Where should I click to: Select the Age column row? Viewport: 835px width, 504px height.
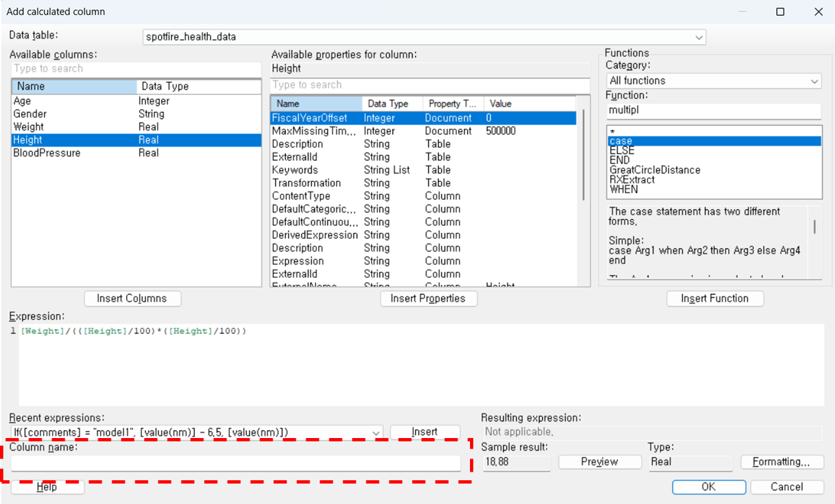pos(137,101)
